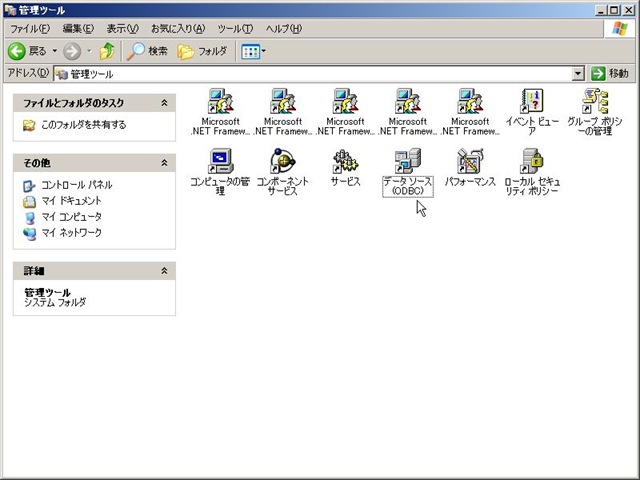640x480 pixels.
Task: Collapse the 詳細 panel
Action: pos(164,271)
